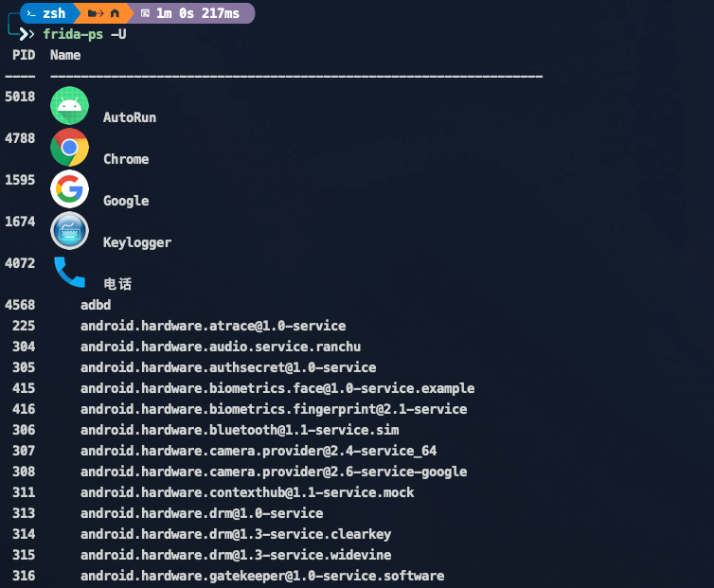Click the 'Keylogger' process name
The height and width of the screenshot is (588, 714).
tap(137, 242)
